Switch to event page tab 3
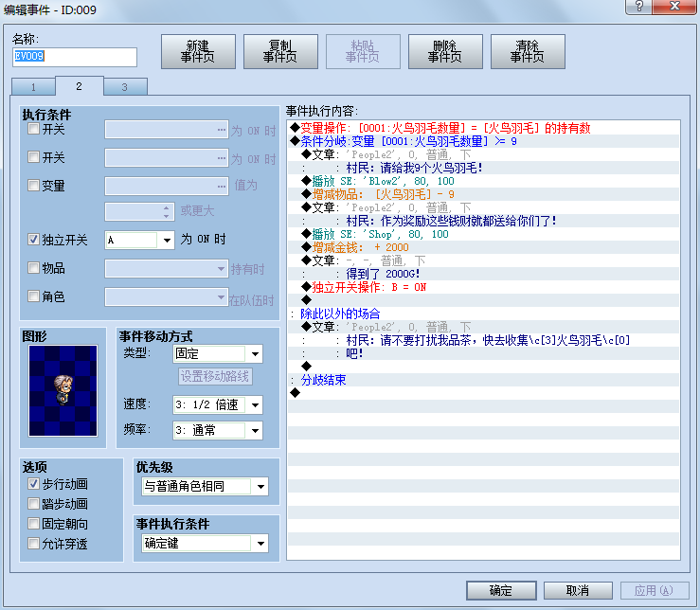The image size is (700, 610). [125, 87]
